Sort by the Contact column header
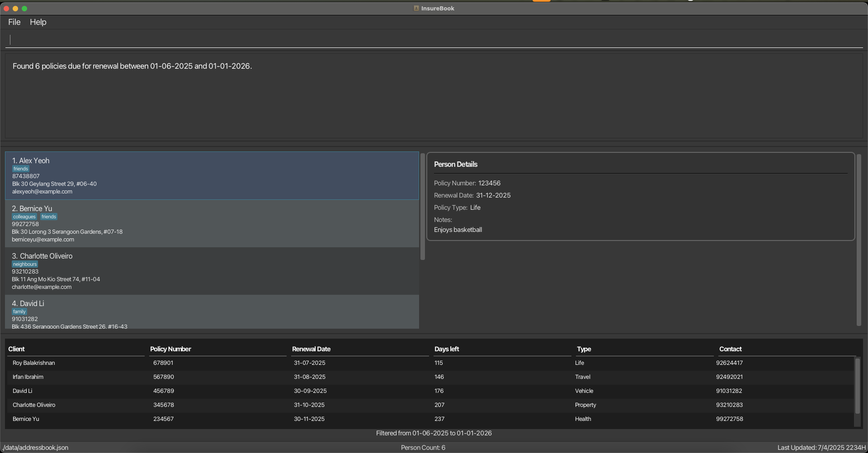Image resolution: width=868 pixels, height=453 pixels. pyautogui.click(x=787, y=349)
